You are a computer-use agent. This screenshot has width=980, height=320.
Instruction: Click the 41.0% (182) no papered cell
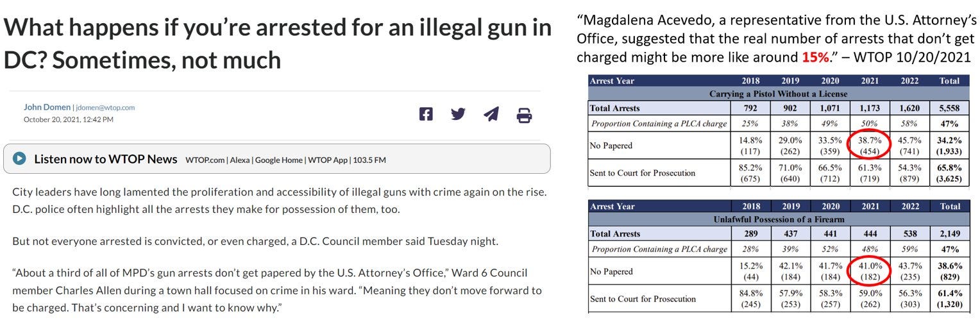(870, 271)
